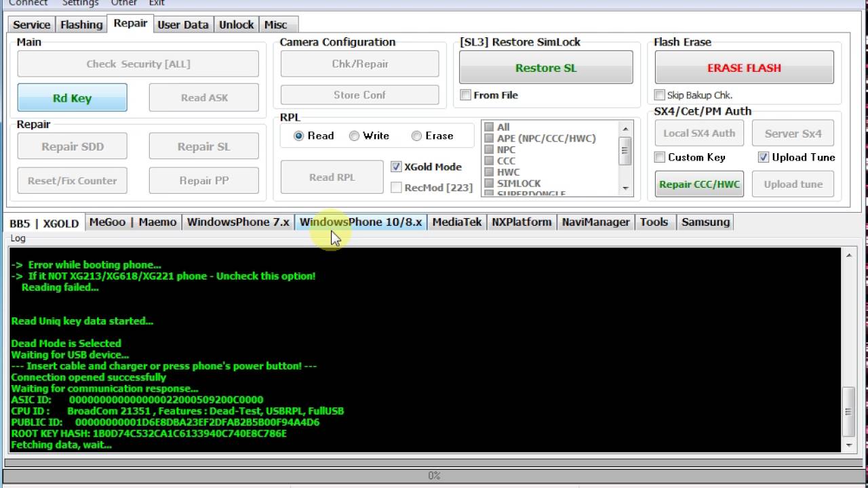Check the HWC list item
Screen dimensions: 868x488
coord(489,172)
